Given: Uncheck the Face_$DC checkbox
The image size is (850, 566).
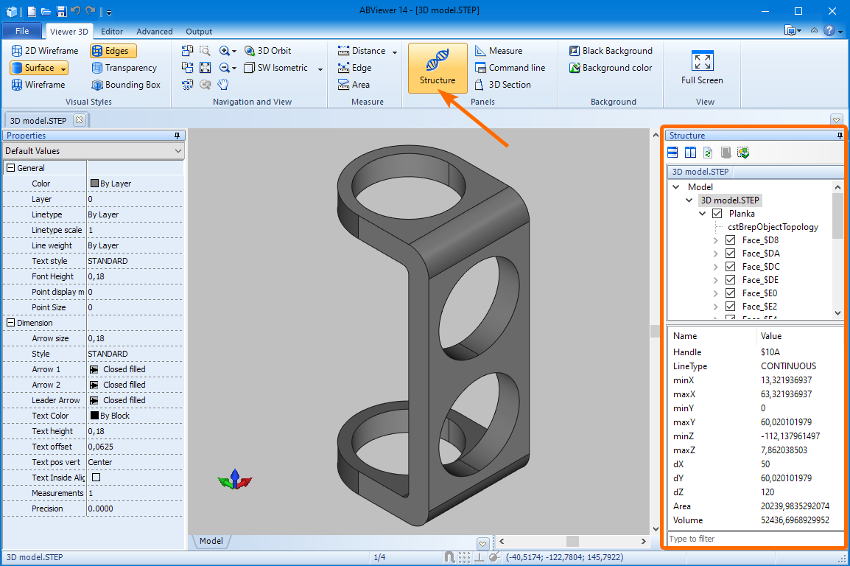Looking at the screenshot, I should pos(730,267).
